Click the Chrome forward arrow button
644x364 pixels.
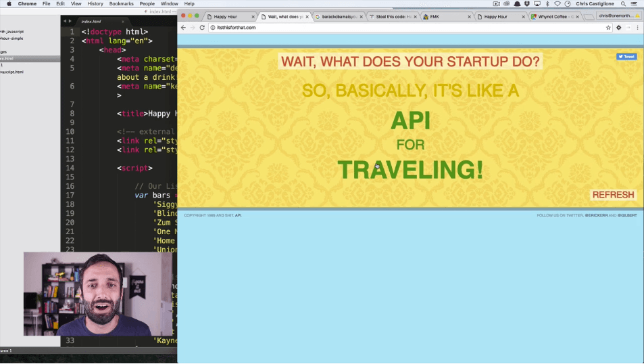point(193,28)
